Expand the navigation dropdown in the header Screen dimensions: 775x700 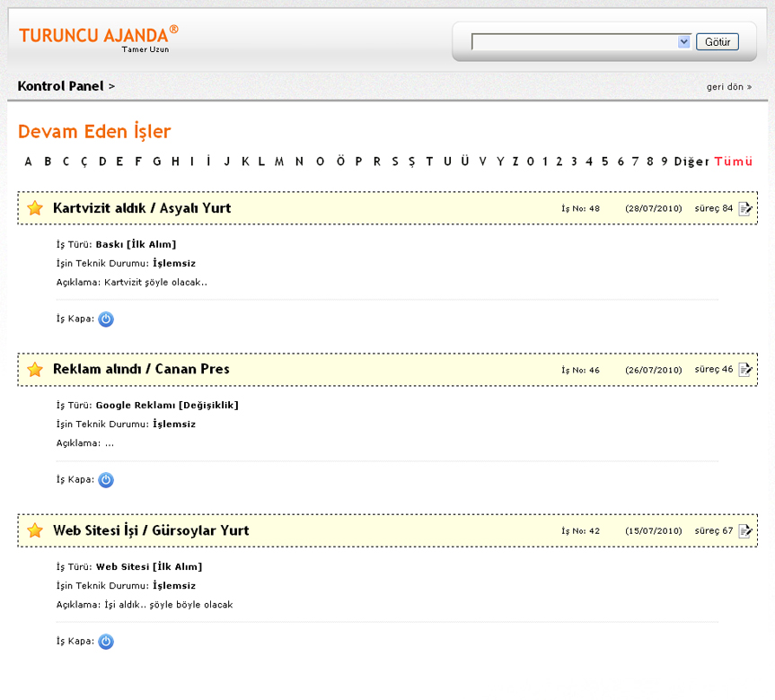(684, 42)
